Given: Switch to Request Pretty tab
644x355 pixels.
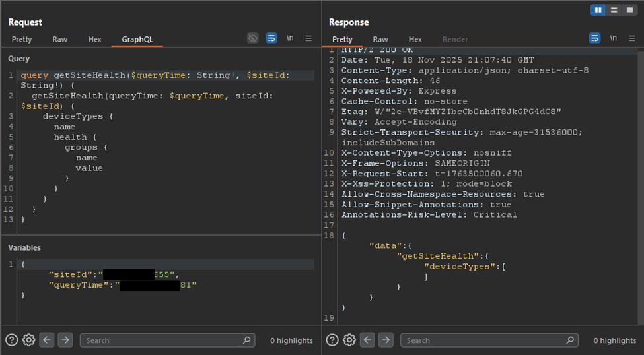Looking at the screenshot, I should coord(22,40).
